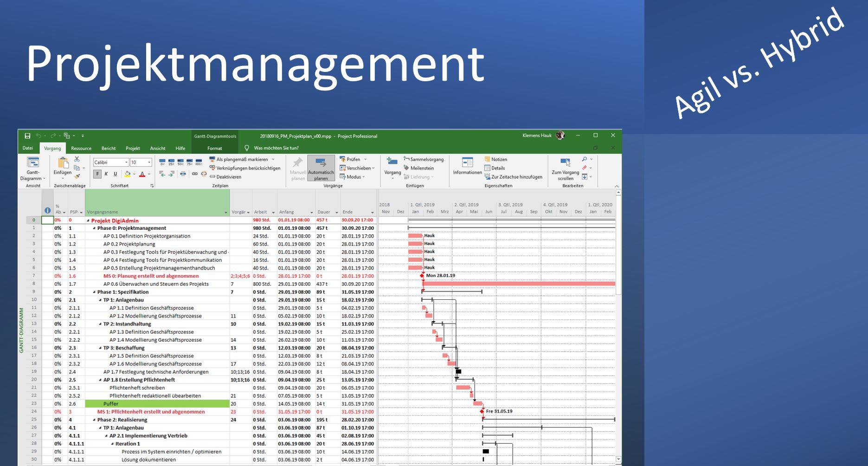Click the scissors Cut icon

click(x=77, y=159)
